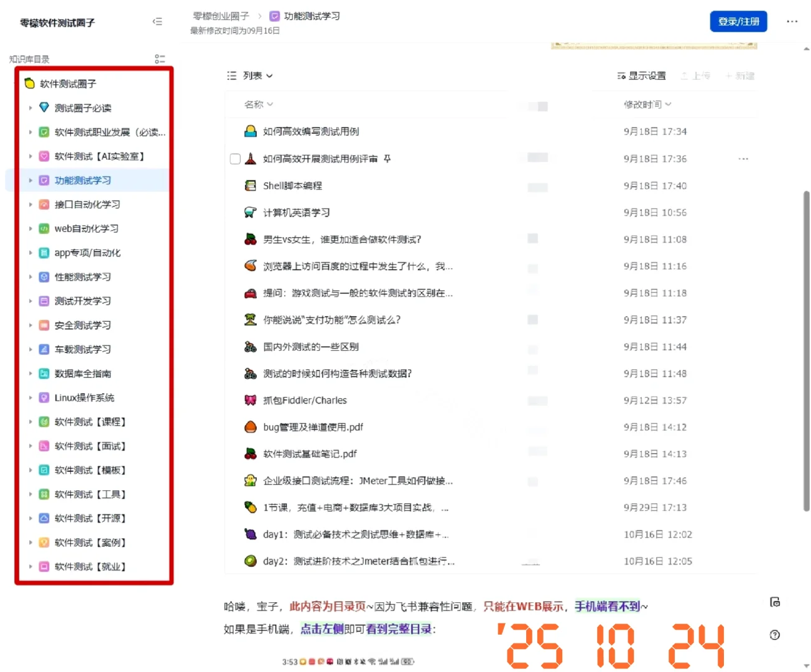The height and width of the screenshot is (672, 811).
Task: Click the page copy icon above the help icon
Action: [x=774, y=602]
